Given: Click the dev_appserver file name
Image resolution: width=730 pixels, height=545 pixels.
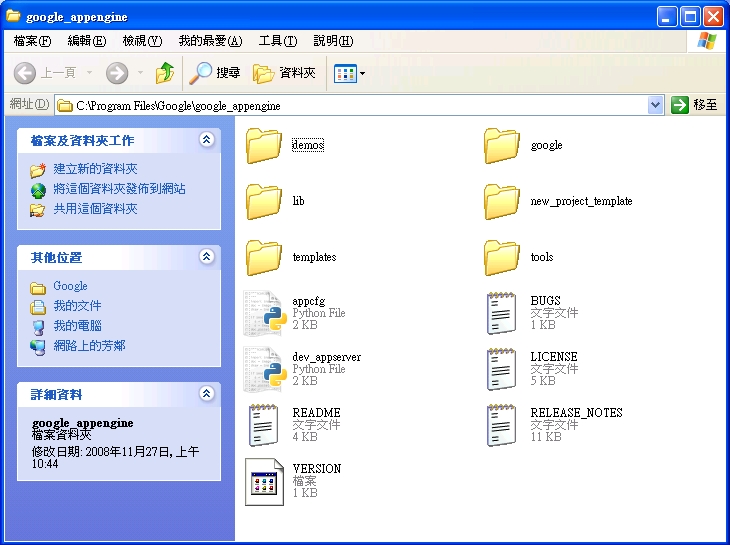Looking at the screenshot, I should 326,357.
